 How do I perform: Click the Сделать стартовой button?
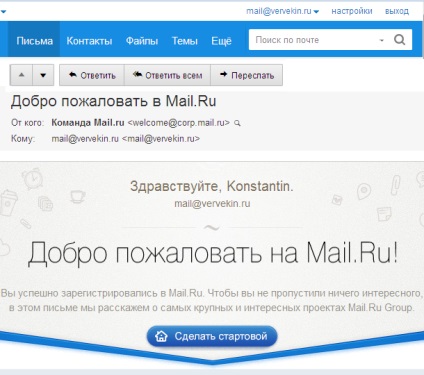click(212, 336)
